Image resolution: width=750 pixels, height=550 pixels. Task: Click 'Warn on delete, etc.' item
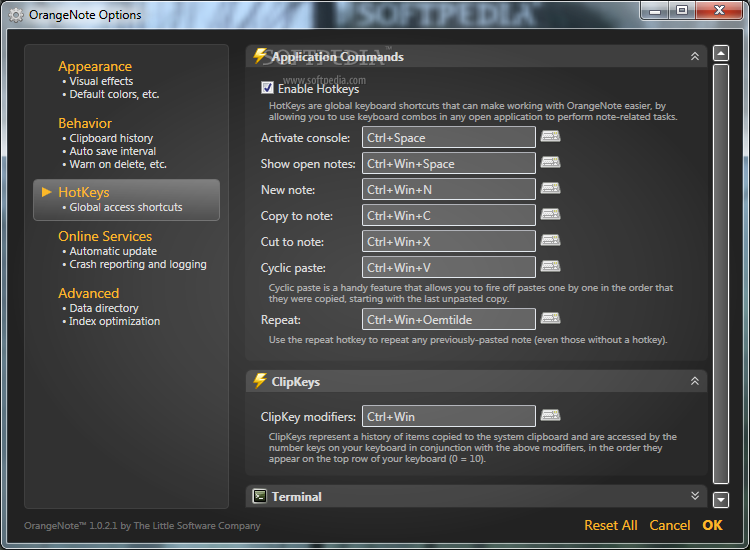[x=118, y=164]
